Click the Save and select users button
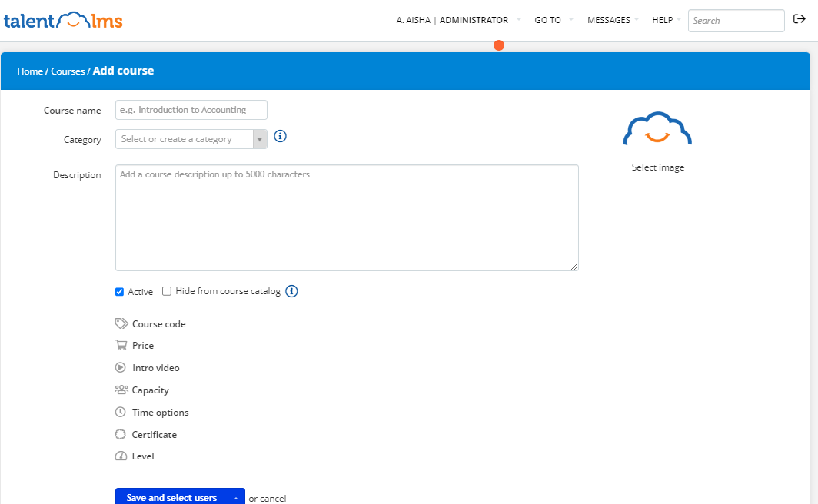 tap(171, 498)
